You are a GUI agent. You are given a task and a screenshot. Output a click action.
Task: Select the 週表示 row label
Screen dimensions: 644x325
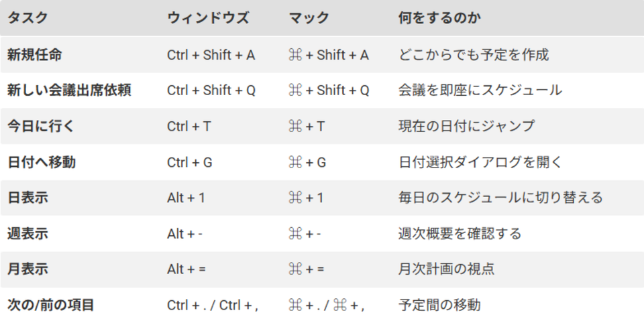pos(28,234)
